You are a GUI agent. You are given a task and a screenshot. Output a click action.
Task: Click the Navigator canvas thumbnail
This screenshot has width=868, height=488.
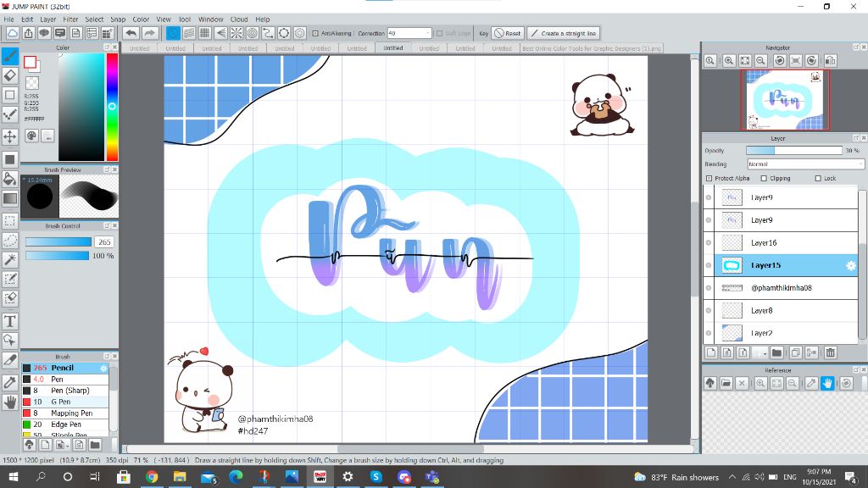click(785, 100)
